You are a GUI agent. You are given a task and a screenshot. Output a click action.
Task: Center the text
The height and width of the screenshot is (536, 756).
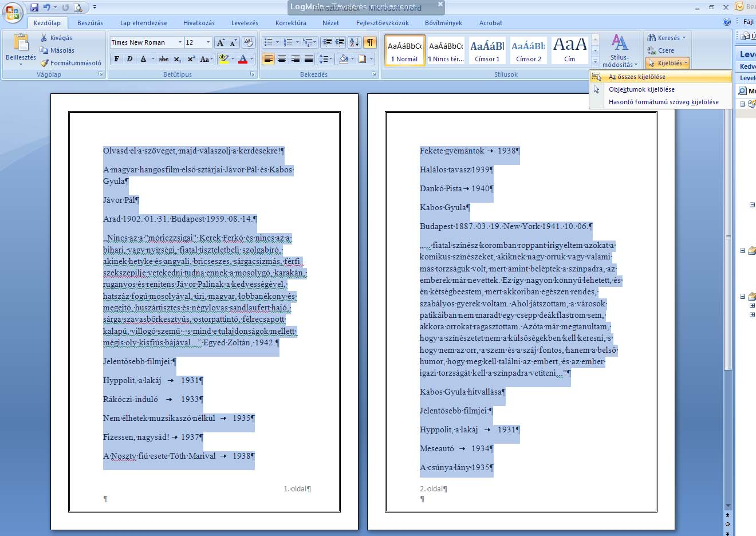coord(282,59)
